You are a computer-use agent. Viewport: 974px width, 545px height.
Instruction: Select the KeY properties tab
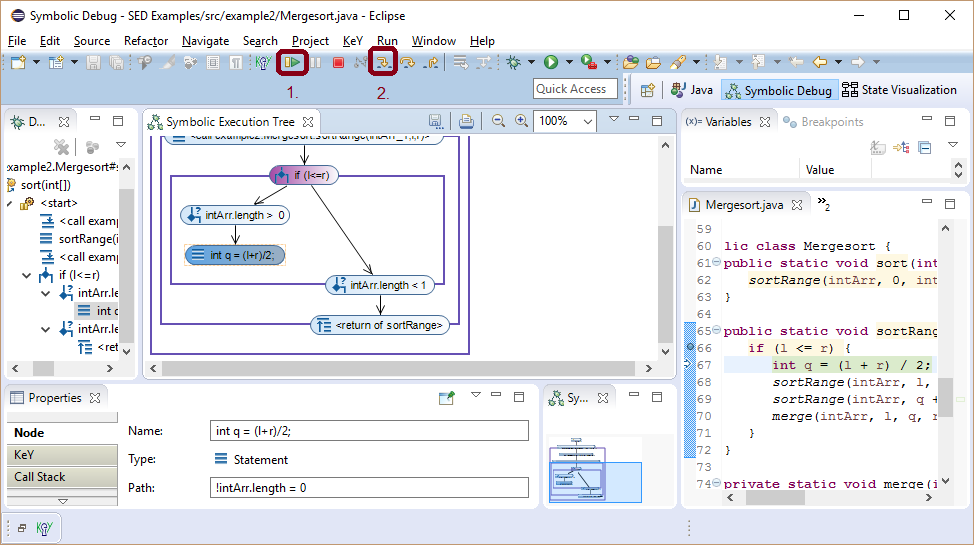pyautogui.click(x=62, y=455)
